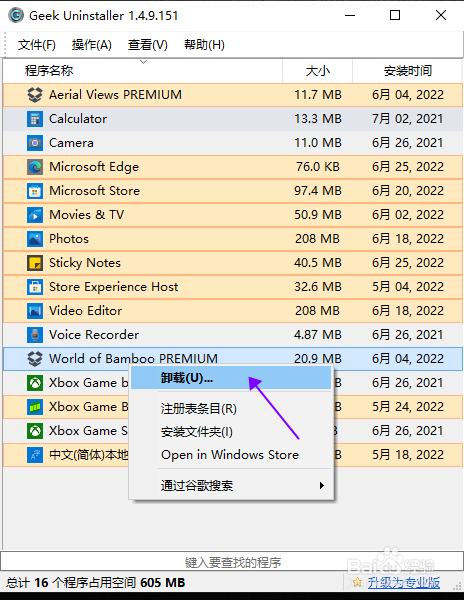Click the Photos app icon

(35, 239)
